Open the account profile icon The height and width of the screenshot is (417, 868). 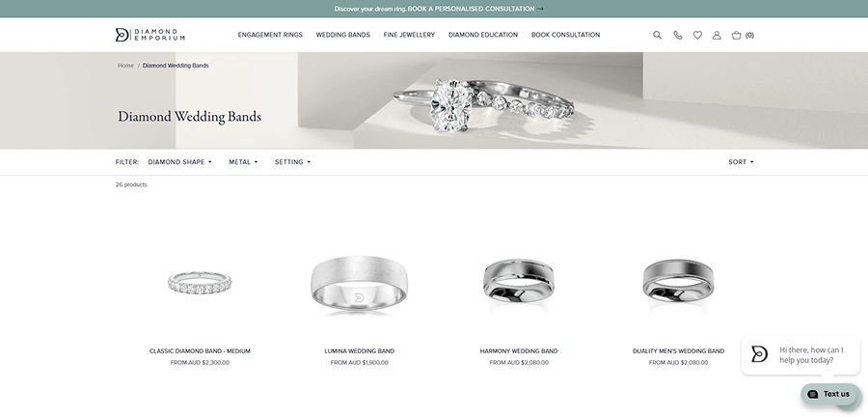(717, 35)
